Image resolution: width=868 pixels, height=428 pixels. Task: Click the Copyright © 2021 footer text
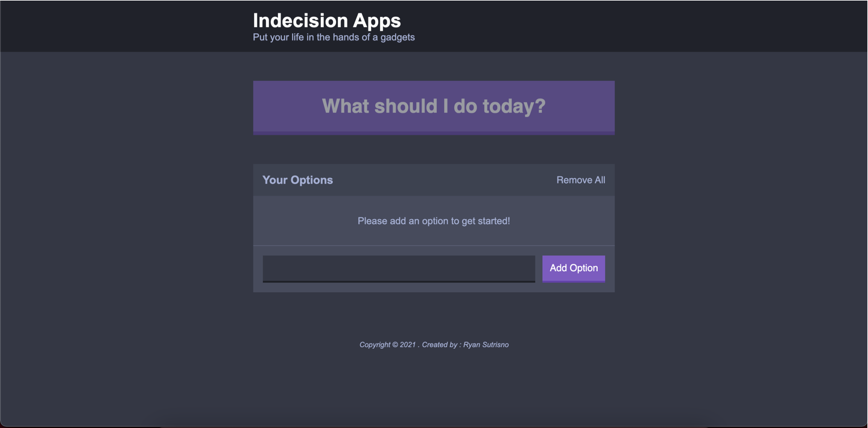[x=387, y=345]
